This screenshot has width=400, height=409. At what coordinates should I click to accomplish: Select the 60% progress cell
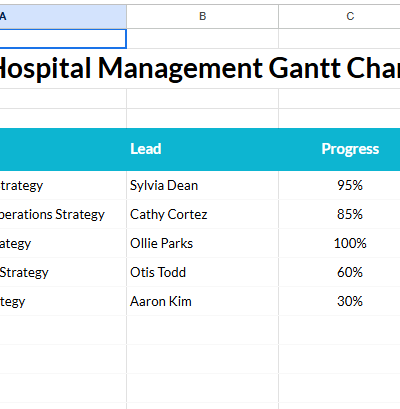click(x=339, y=272)
